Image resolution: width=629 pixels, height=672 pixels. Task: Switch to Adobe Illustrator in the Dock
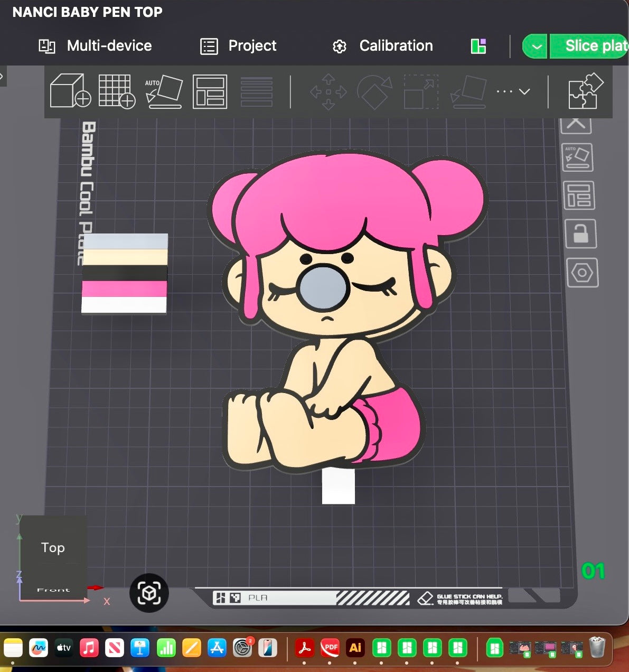point(355,648)
